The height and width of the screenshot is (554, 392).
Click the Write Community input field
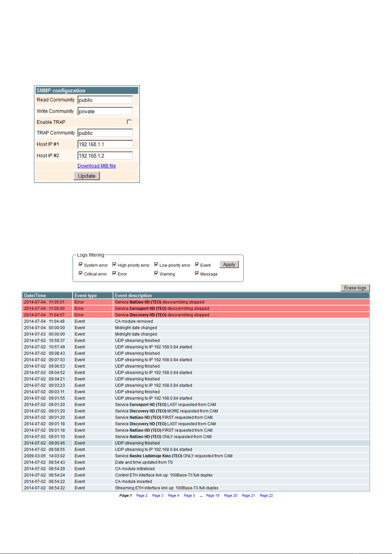click(x=105, y=111)
